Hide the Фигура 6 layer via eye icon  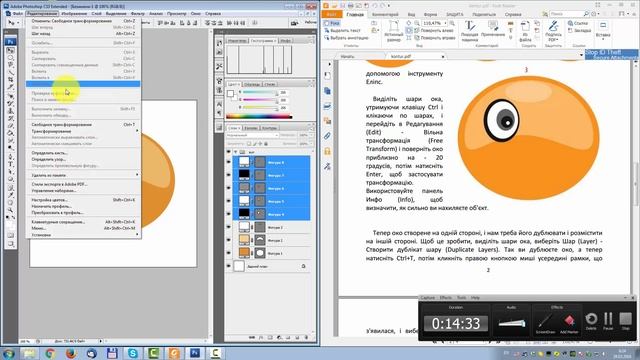[229, 188]
